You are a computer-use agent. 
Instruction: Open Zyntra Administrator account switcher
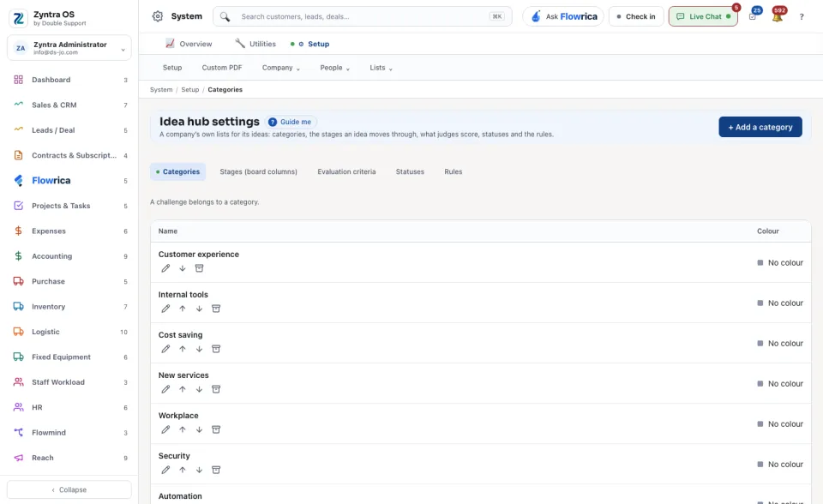[x=69, y=48]
